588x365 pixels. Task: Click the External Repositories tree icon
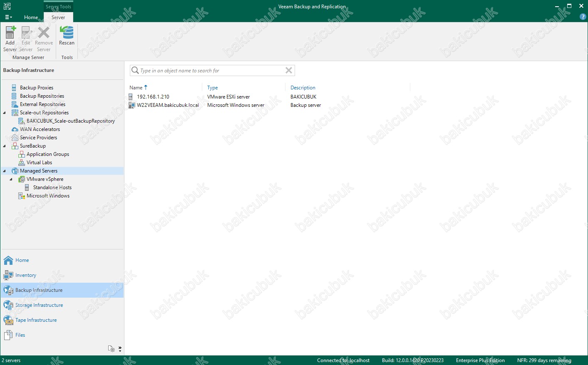(x=15, y=104)
